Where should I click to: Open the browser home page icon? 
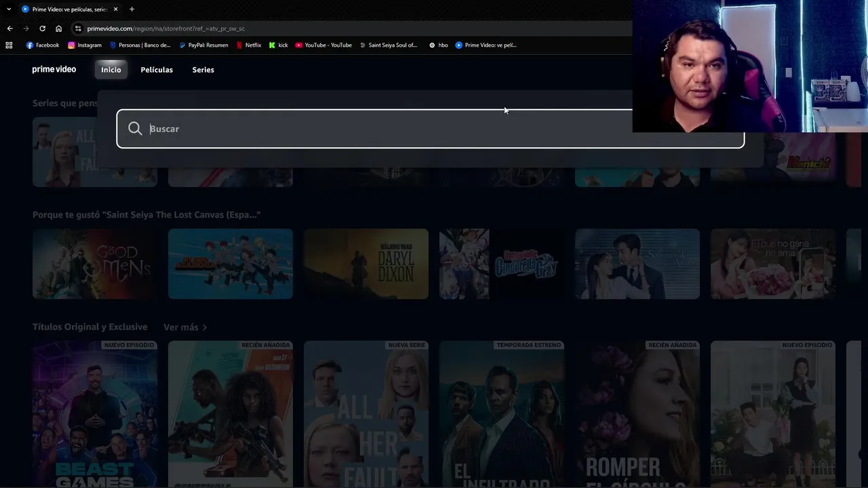pos(58,28)
